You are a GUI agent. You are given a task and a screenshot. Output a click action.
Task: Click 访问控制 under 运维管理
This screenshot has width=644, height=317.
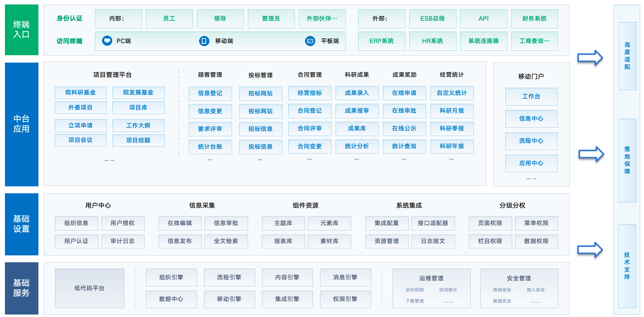coord(415,290)
